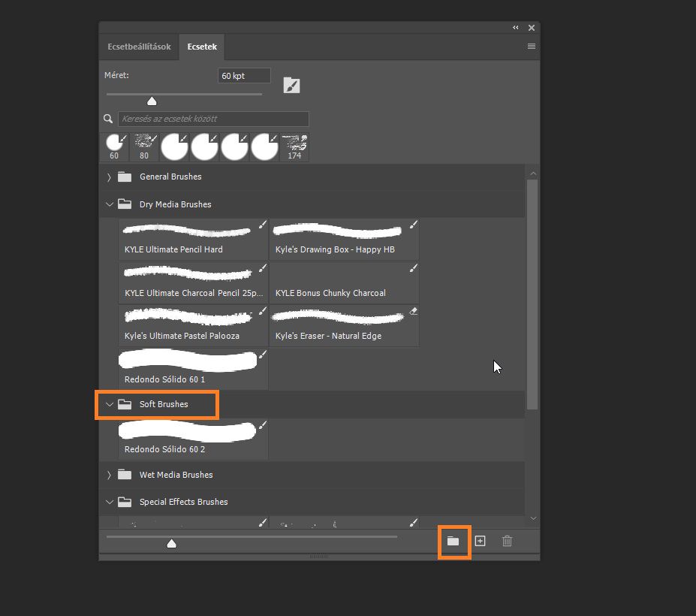Open the brush settings panel toggle icon
696x616 pixels.
[291, 86]
